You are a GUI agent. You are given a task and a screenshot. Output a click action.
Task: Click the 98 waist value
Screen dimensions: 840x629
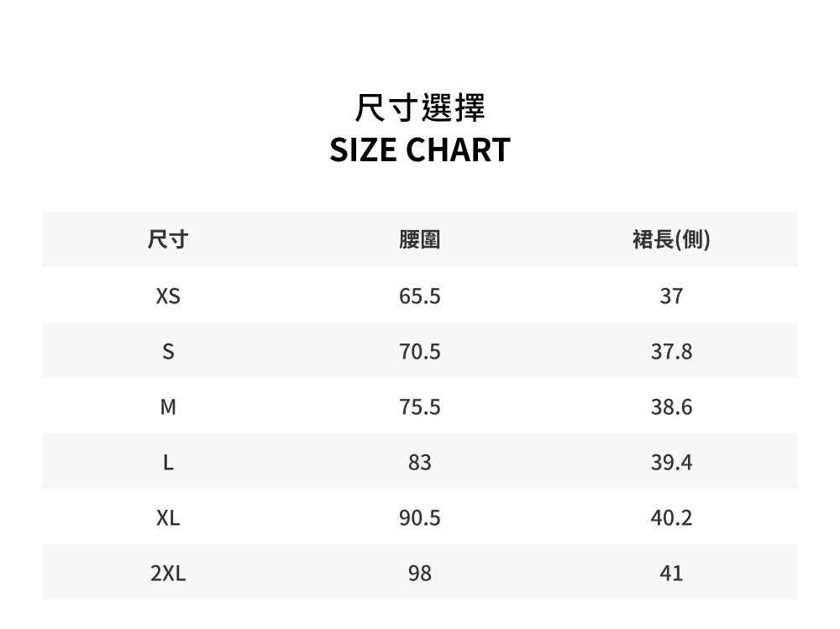(x=419, y=574)
